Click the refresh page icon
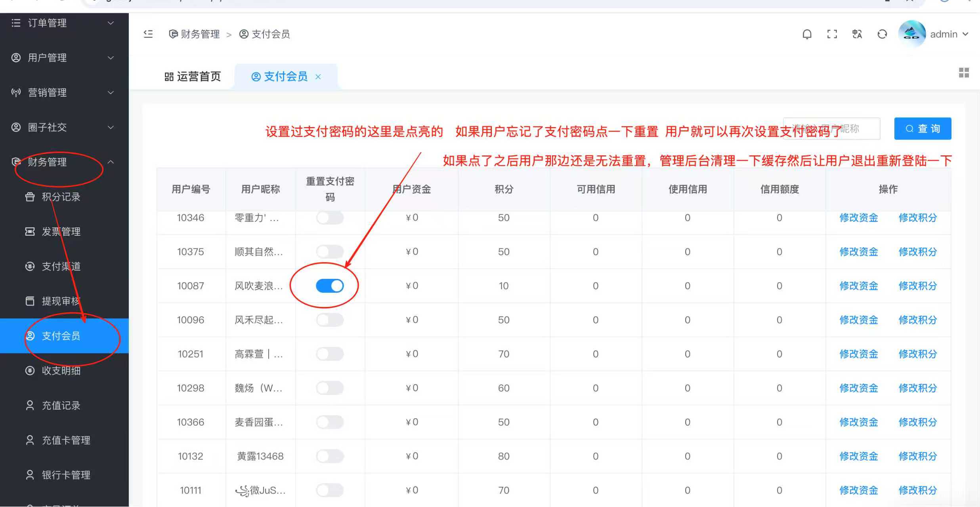This screenshot has height=507, width=980. 882,34
